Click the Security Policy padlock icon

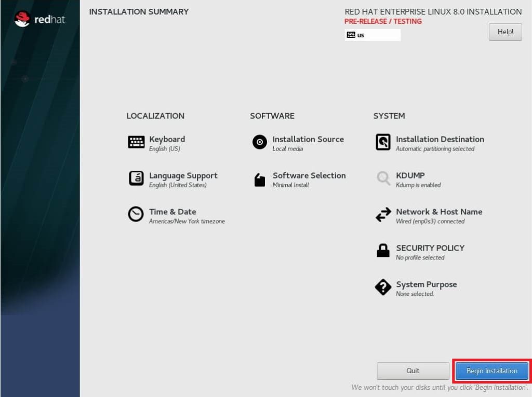pos(383,251)
